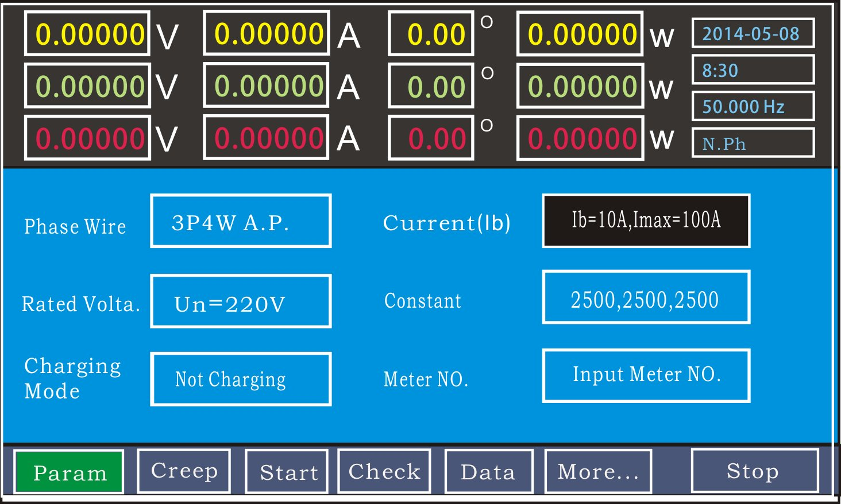The width and height of the screenshot is (841, 504).
Task: View the Data screen
Action: tap(489, 472)
